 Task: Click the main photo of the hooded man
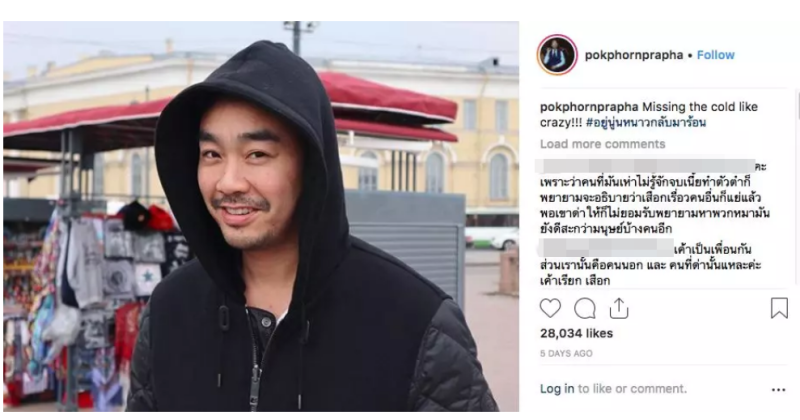click(261, 216)
